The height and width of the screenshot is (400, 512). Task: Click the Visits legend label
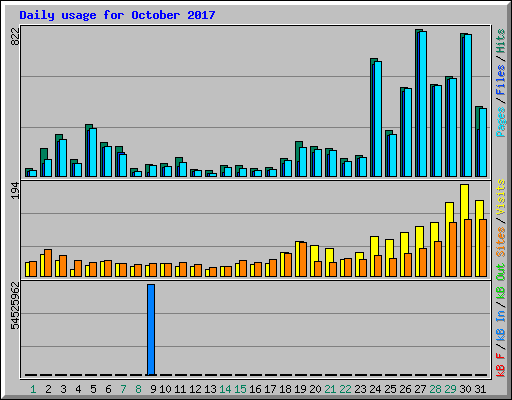(500, 197)
